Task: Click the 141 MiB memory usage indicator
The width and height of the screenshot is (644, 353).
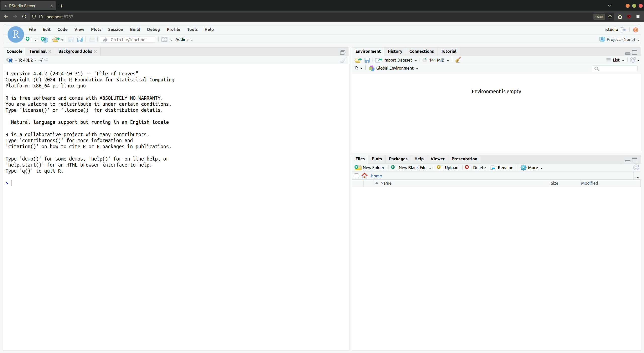Action: pos(436,60)
